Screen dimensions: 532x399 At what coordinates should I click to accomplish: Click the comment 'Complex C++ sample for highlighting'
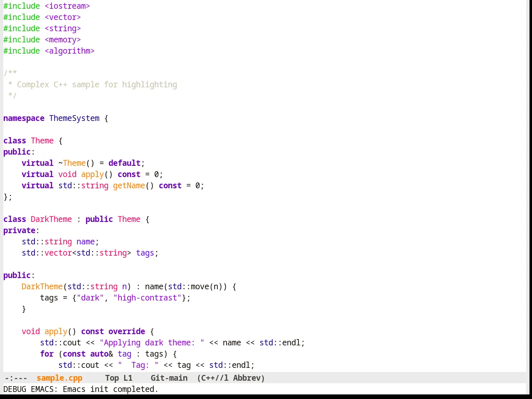pos(97,84)
